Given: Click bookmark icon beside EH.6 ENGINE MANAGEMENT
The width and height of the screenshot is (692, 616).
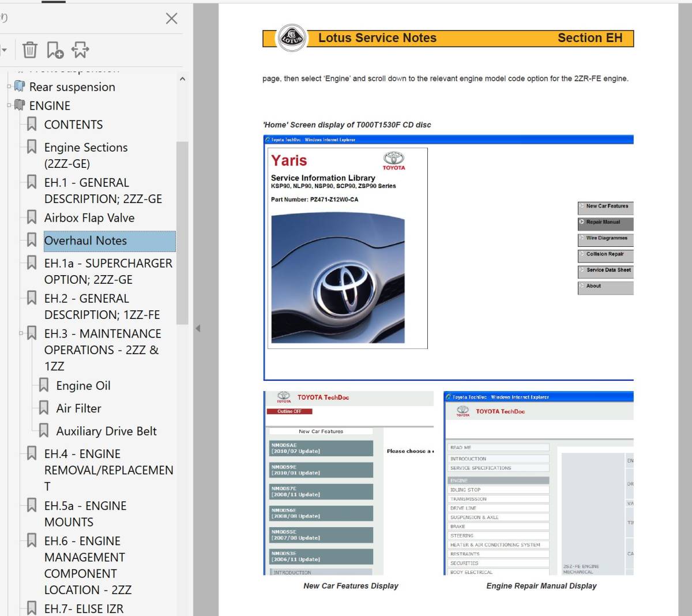Looking at the screenshot, I should 32,540.
